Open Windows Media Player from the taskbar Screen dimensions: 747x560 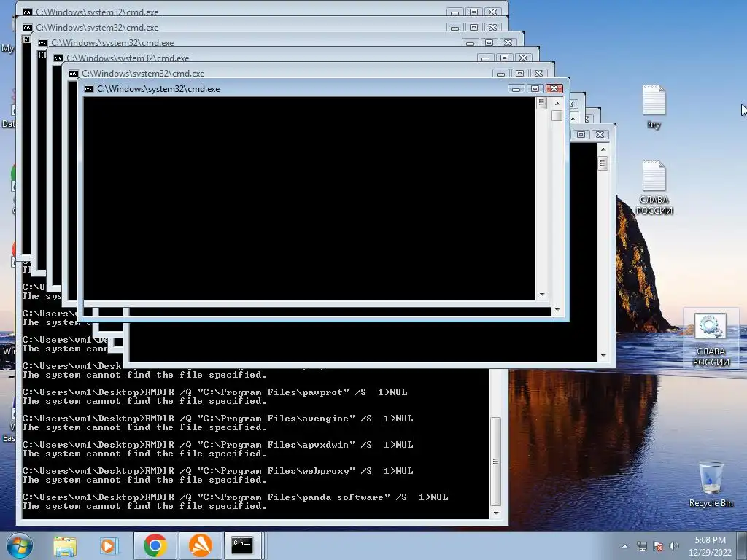[108, 545]
